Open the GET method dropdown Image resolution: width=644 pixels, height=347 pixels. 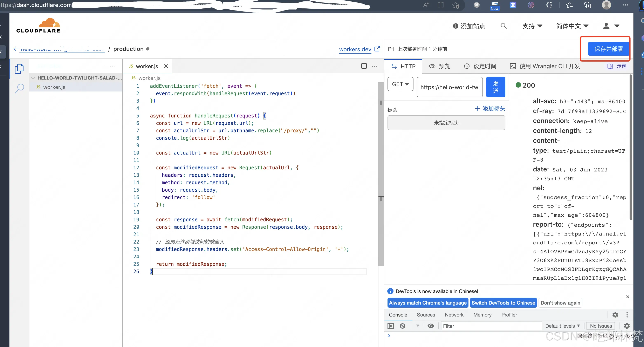coord(400,84)
